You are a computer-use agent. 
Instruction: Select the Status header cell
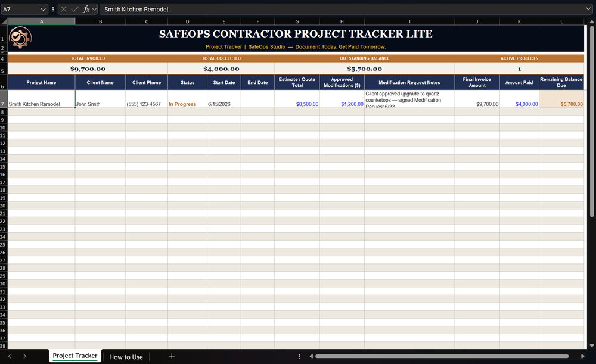click(187, 82)
